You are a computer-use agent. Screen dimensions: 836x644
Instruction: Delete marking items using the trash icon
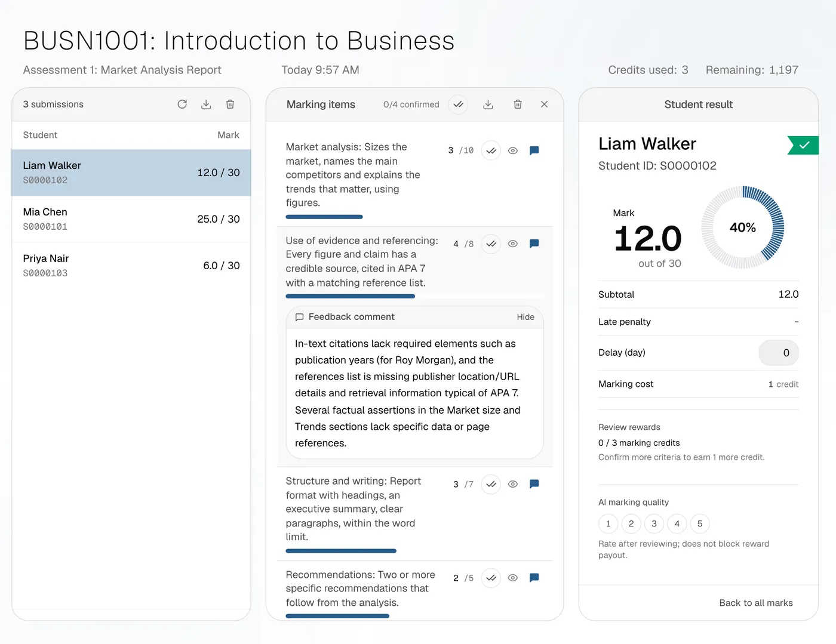(x=518, y=104)
